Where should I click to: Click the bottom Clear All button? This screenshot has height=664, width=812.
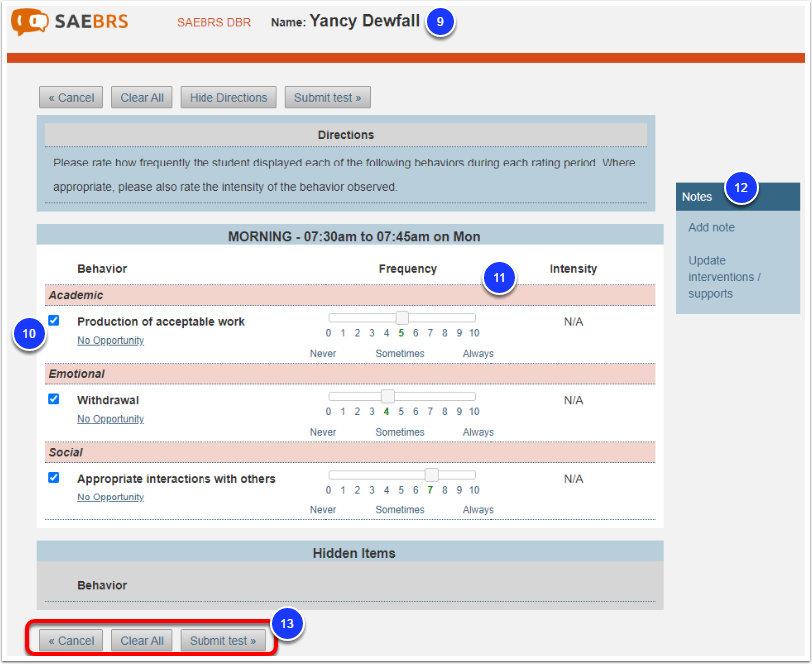point(142,641)
